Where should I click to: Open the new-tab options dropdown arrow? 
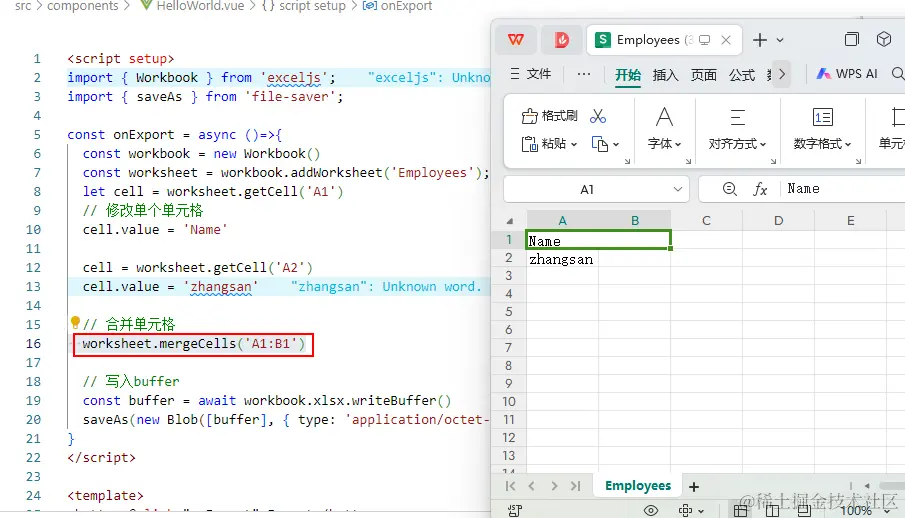(x=780, y=40)
